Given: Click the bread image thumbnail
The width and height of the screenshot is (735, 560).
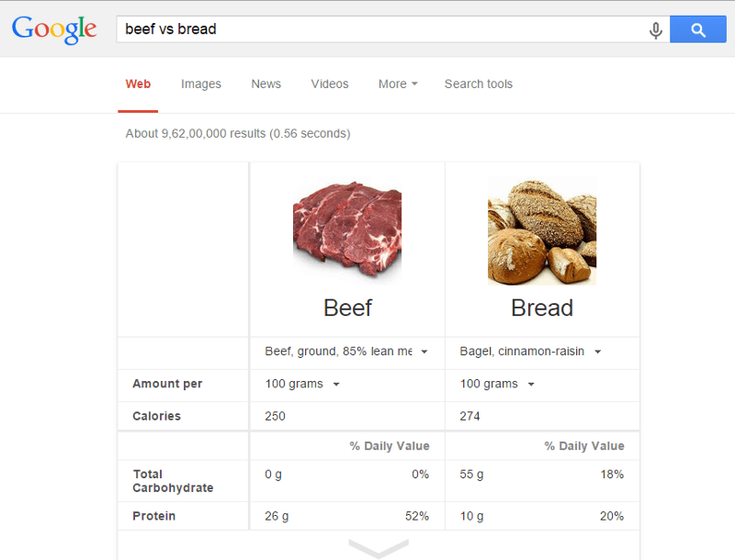Looking at the screenshot, I should pos(542,231).
